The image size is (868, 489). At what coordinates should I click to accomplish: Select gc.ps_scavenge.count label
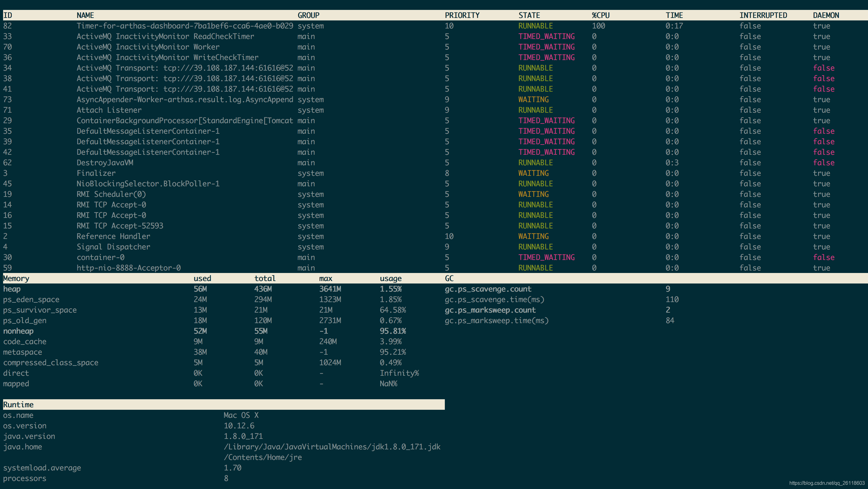point(488,289)
